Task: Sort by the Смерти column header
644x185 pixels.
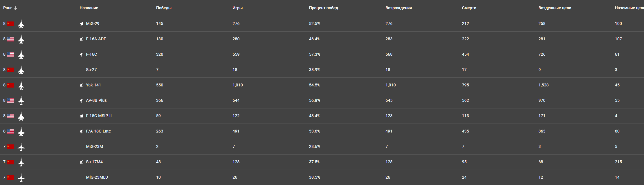Action: click(469, 8)
